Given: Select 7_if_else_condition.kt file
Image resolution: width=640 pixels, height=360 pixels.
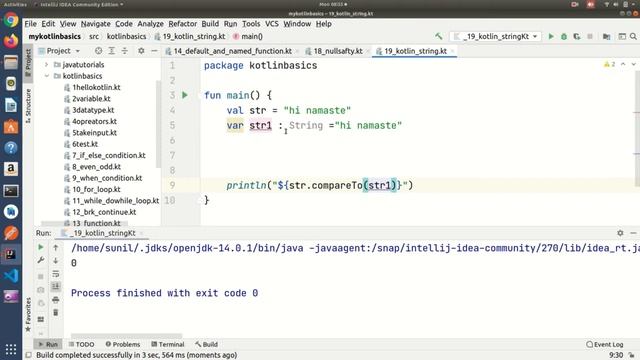Looking at the screenshot, I should (x=109, y=155).
